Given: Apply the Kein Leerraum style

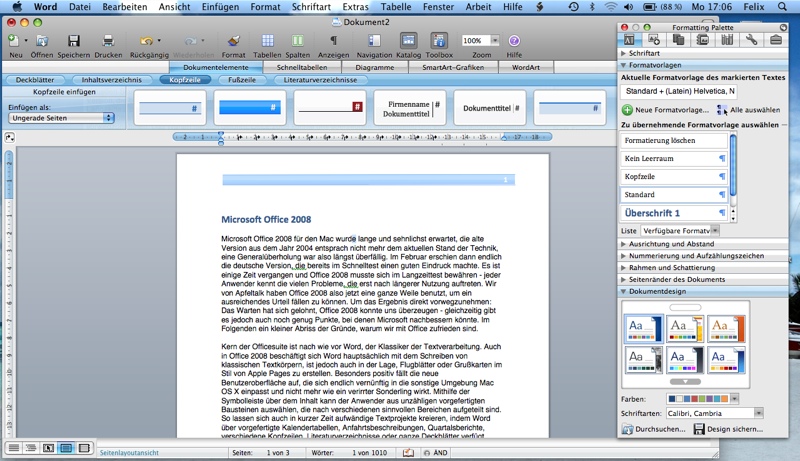Looking at the screenshot, I should point(673,159).
